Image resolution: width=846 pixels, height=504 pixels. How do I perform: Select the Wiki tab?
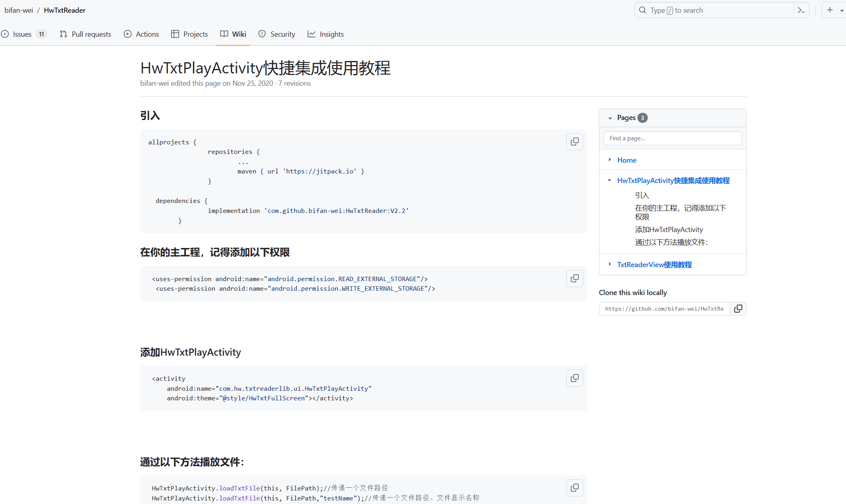coord(233,34)
